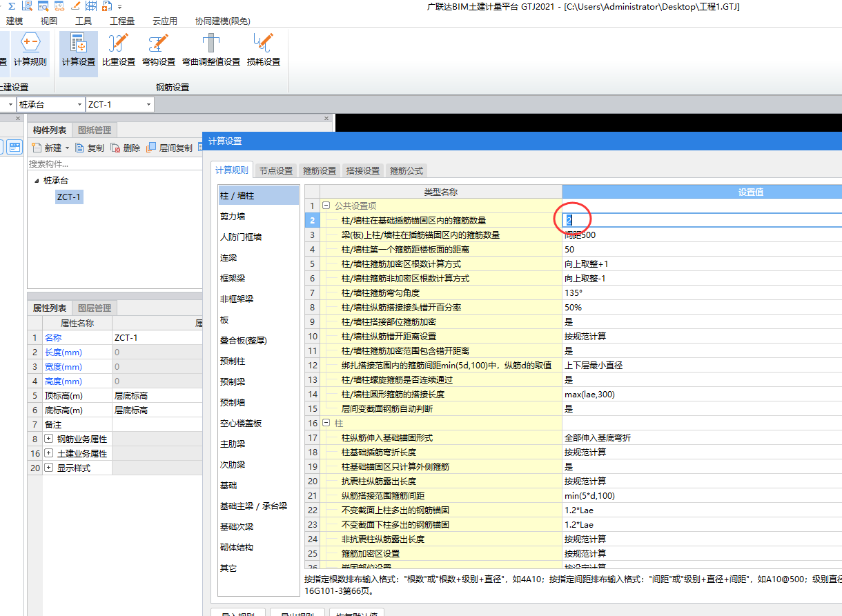Viewport: 842px width, 616px height.
Task: Click the pencil edit icon in quick access toolbar
Action: tap(75, 6)
